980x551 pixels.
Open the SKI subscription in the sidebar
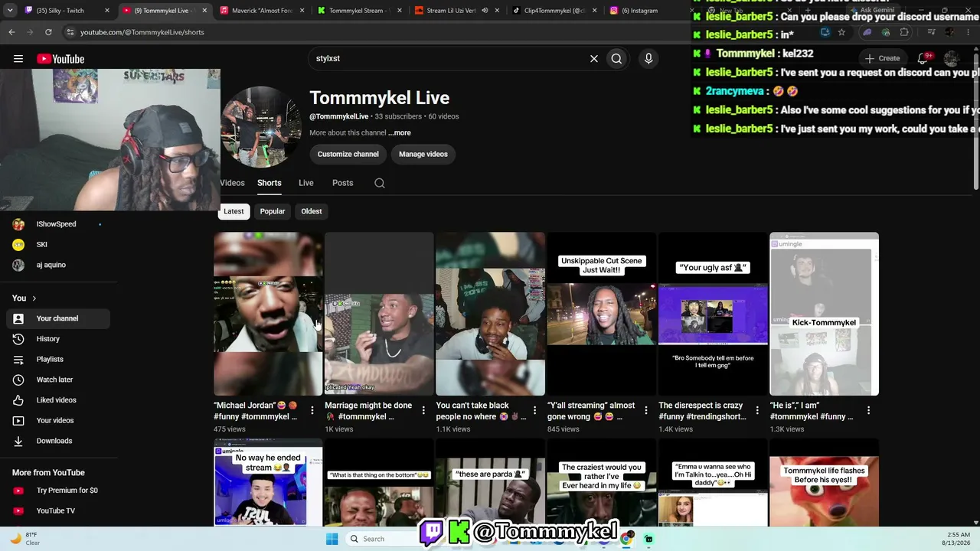[x=58, y=245]
